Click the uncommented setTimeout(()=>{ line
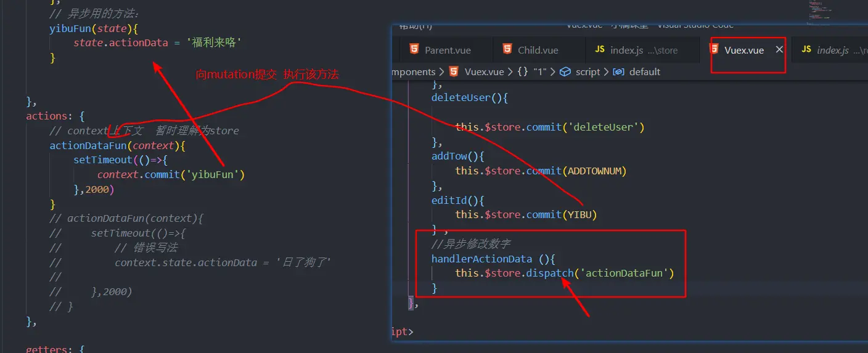The image size is (868, 353). [x=120, y=160]
